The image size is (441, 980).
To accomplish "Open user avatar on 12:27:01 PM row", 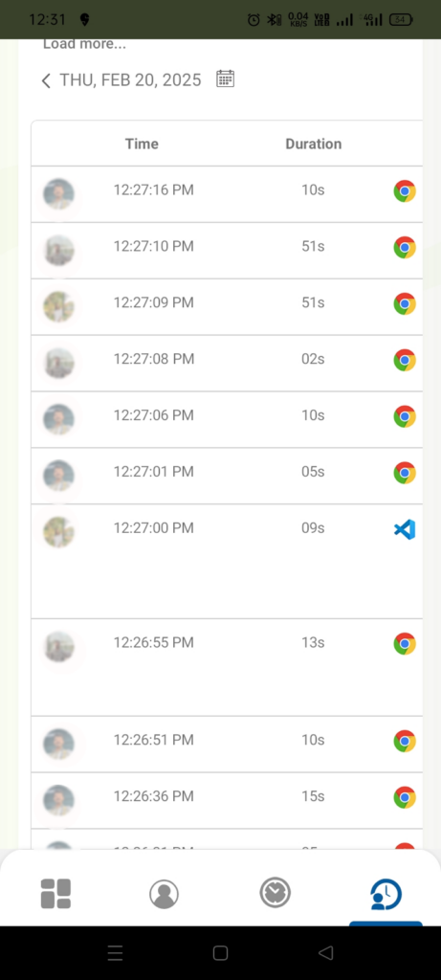I will pyautogui.click(x=58, y=475).
